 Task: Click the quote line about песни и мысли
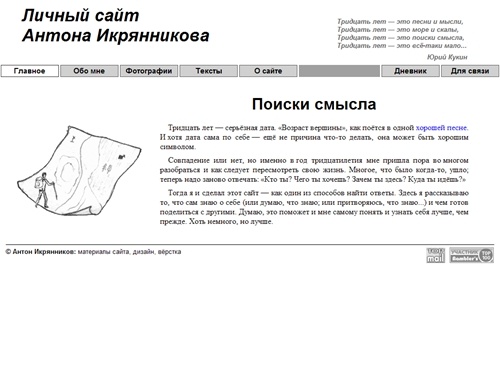[x=400, y=22]
